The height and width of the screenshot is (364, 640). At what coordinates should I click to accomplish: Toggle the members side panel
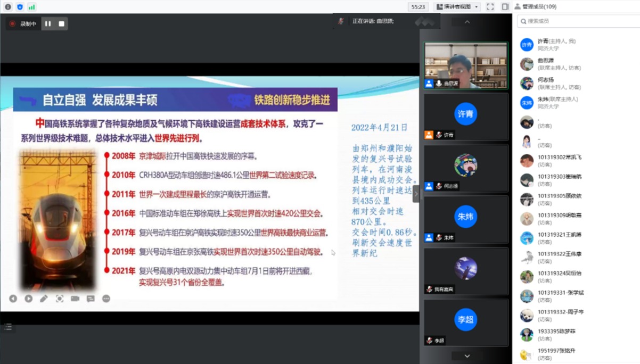pyautogui.click(x=505, y=7)
